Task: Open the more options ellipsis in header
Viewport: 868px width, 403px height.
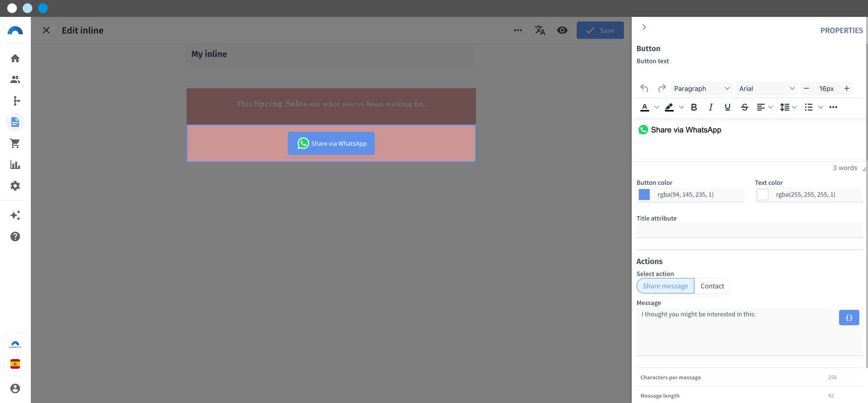Action: click(518, 30)
